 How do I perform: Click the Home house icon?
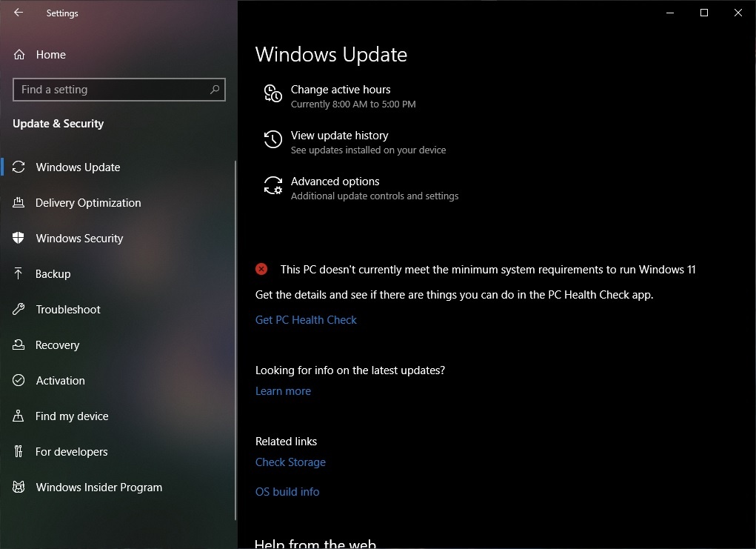19,55
